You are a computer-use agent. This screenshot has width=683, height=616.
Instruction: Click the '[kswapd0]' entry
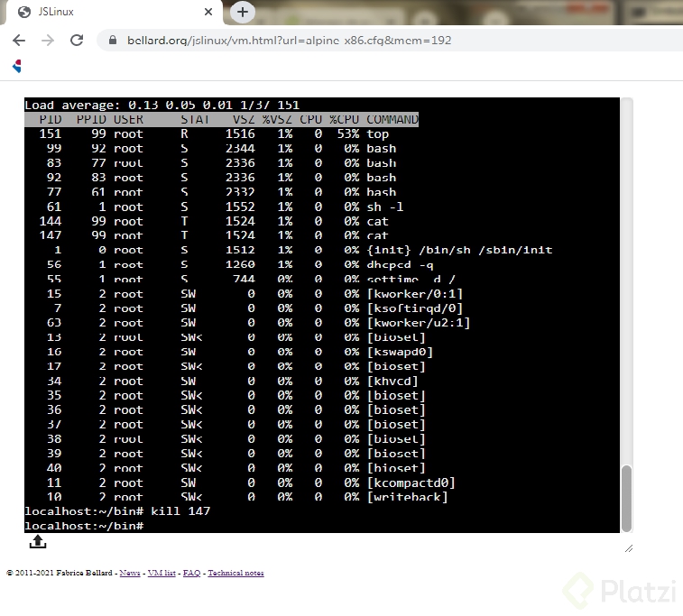point(400,352)
